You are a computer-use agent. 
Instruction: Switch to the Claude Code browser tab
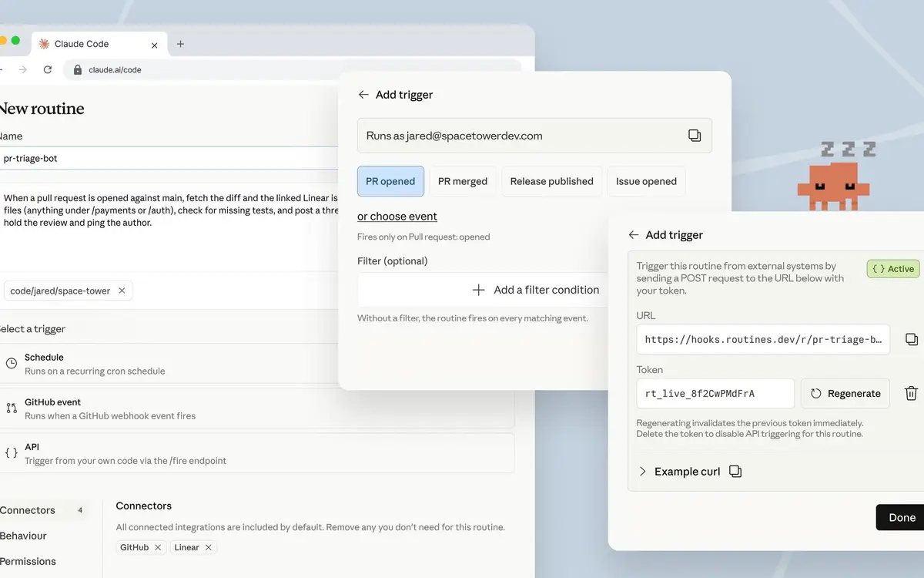click(x=98, y=44)
